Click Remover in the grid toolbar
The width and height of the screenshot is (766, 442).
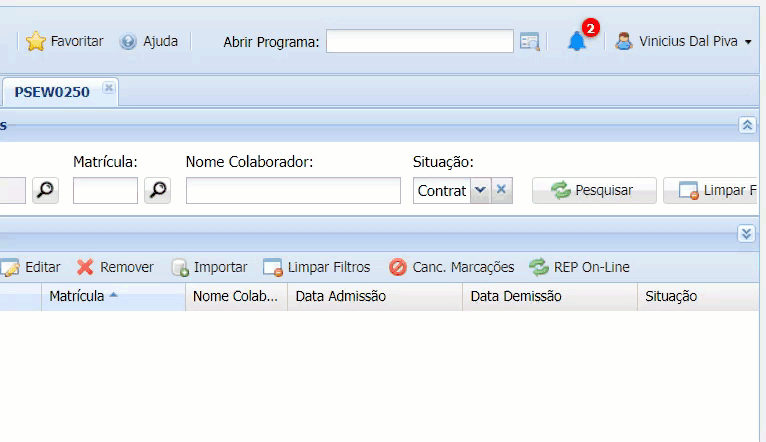coord(115,267)
